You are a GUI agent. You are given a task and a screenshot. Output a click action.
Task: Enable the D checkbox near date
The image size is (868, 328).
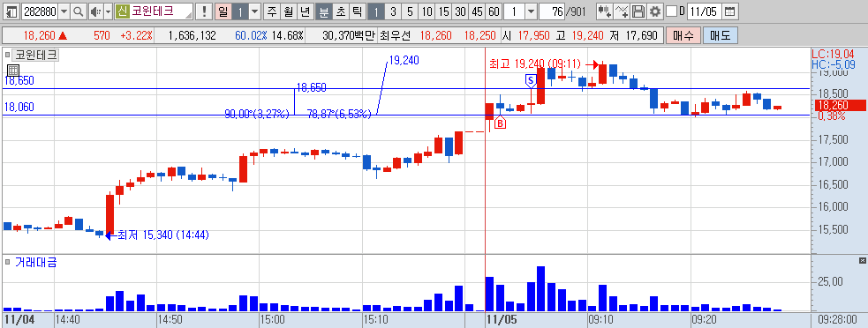coord(671,11)
